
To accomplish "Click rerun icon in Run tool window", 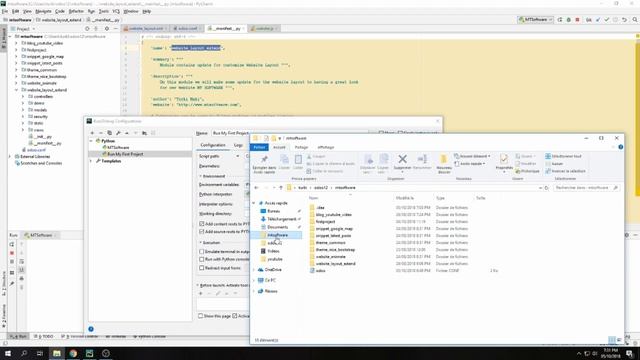I will (12, 244).
